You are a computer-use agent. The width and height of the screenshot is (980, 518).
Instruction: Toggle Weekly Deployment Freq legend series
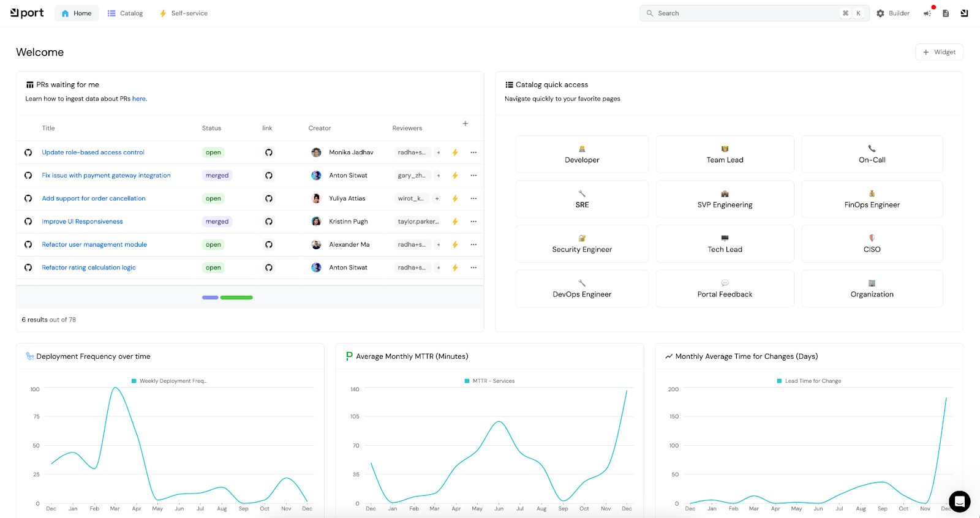[x=169, y=381]
